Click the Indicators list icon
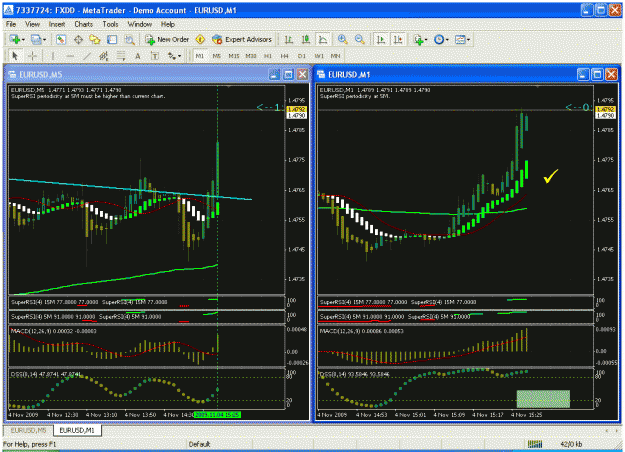The height and width of the screenshot is (452, 625). tap(418, 39)
